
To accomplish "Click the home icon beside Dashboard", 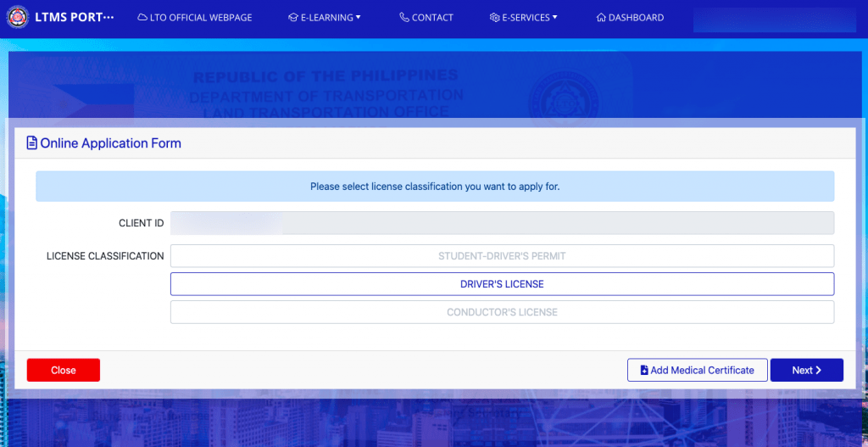I will [x=601, y=17].
